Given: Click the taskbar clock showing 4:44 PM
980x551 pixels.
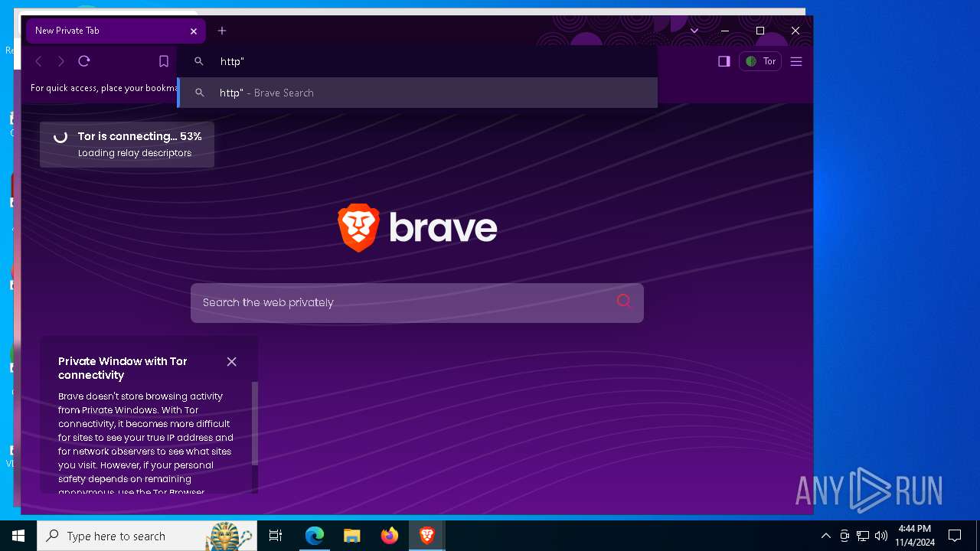Looking at the screenshot, I should [x=915, y=536].
